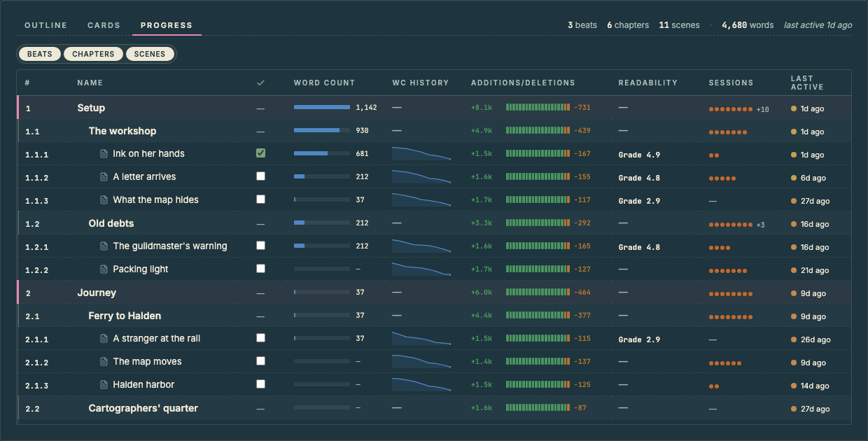
Task: Check the 'The map moves' checkbox
Action: (x=261, y=361)
